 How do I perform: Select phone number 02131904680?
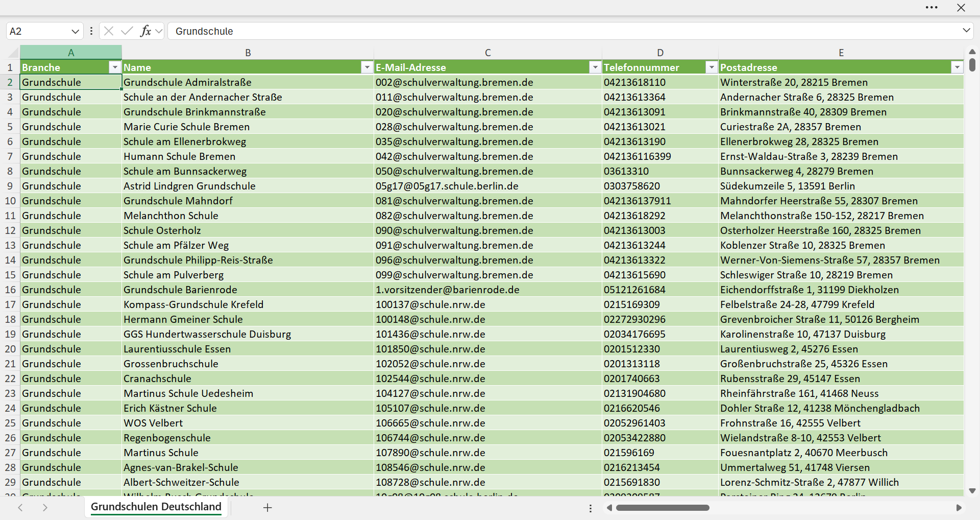(660, 393)
